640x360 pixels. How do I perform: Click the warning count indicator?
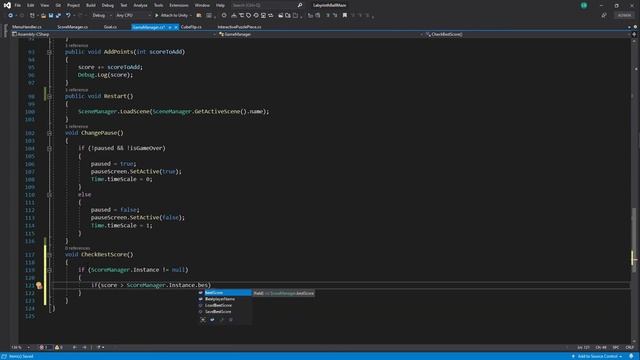(x=59, y=348)
